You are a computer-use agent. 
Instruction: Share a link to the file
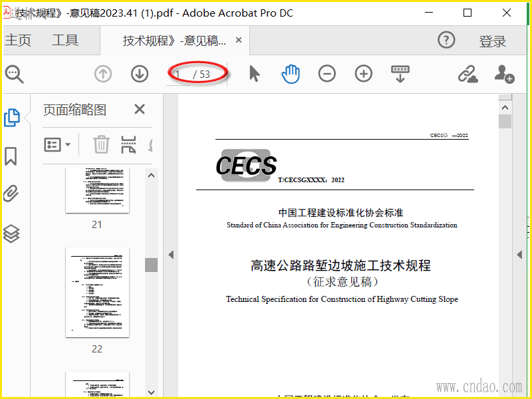[x=468, y=74]
